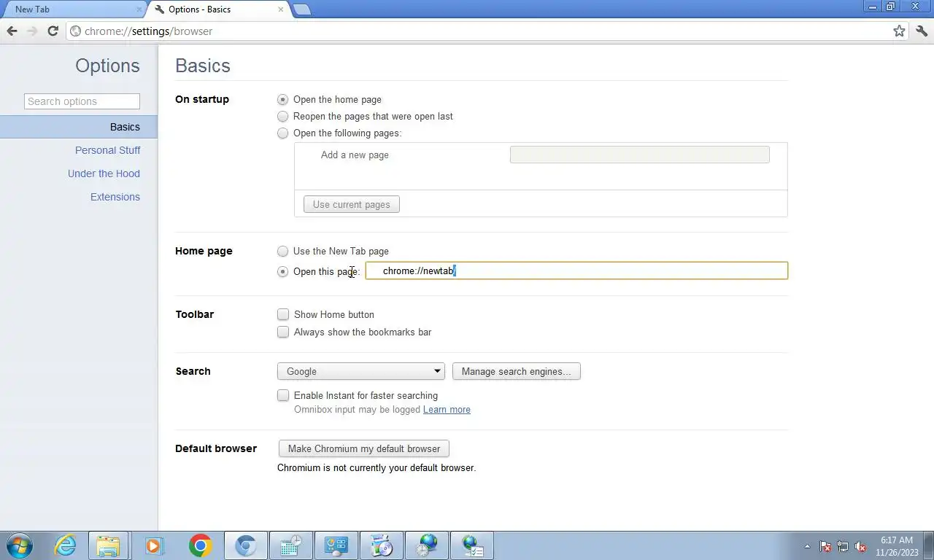Open the Under the Hood section
Image resolution: width=934 pixels, height=560 pixels.
(x=104, y=174)
